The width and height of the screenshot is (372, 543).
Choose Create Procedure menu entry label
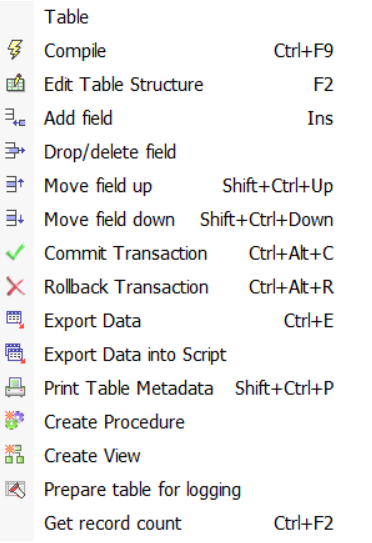pos(114,422)
